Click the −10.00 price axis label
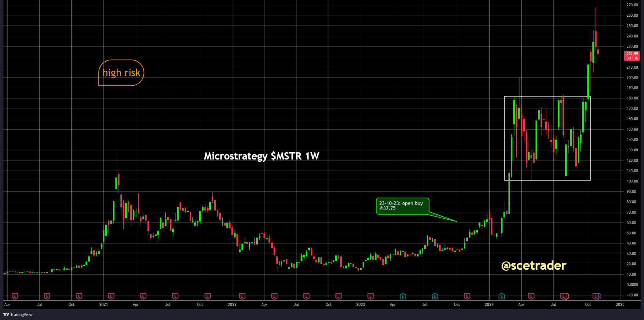Image resolution: width=644 pixels, height=320 pixels. [632, 295]
